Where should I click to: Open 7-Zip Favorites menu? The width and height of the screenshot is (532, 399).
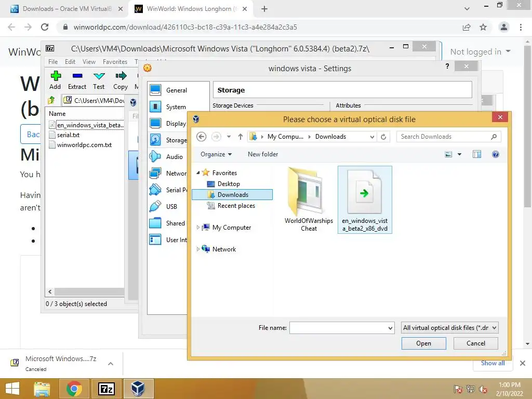(x=115, y=62)
